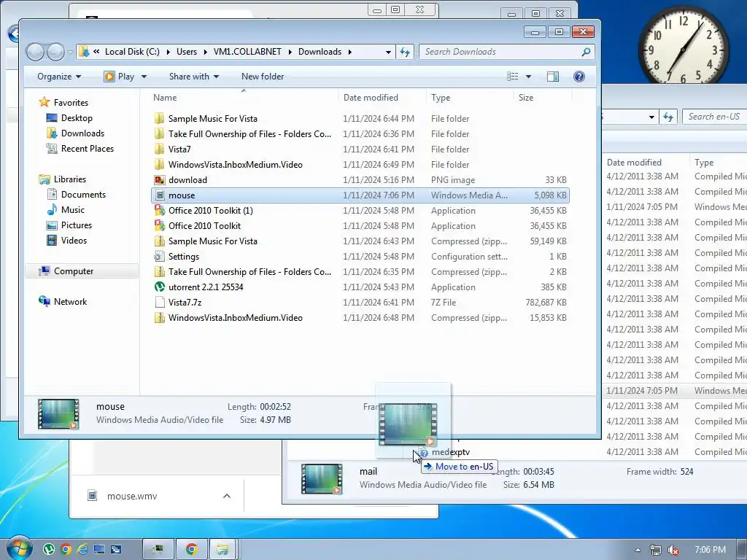This screenshot has width=747, height=560.
Task: Expand the arrow after Downloads in path
Action: pyautogui.click(x=349, y=52)
